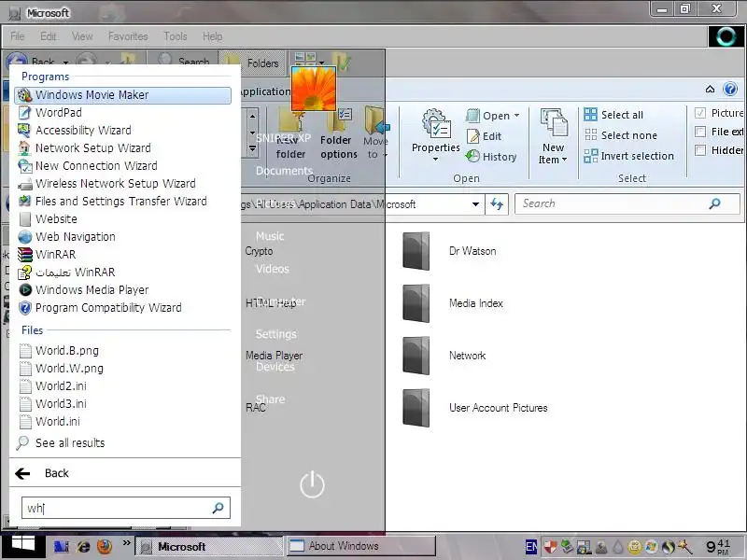The image size is (747, 560).
Task: Open the Tools menu
Action: point(176,36)
